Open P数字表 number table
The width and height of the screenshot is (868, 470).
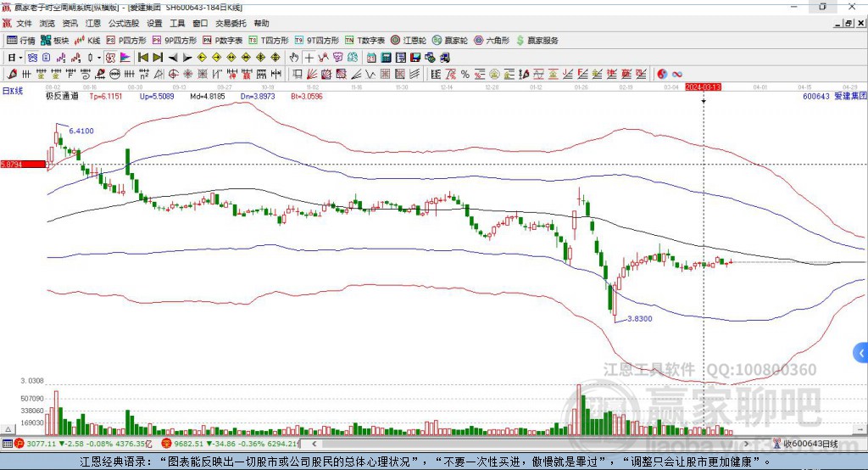[223, 41]
